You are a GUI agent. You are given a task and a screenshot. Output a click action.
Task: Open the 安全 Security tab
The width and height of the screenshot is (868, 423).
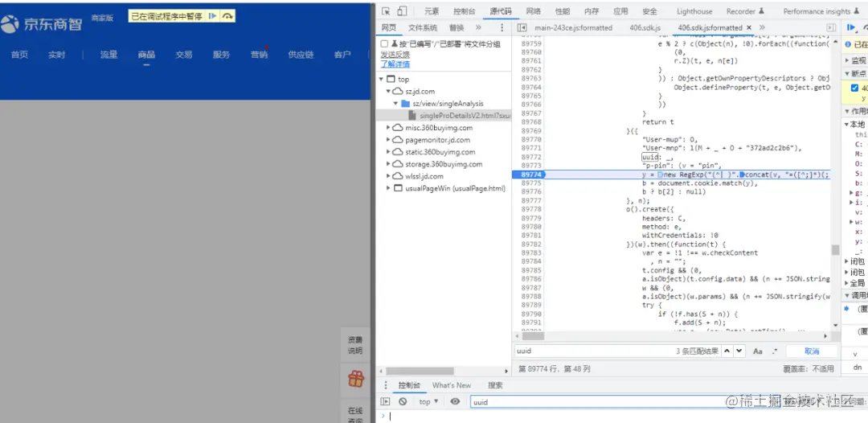[x=650, y=11]
